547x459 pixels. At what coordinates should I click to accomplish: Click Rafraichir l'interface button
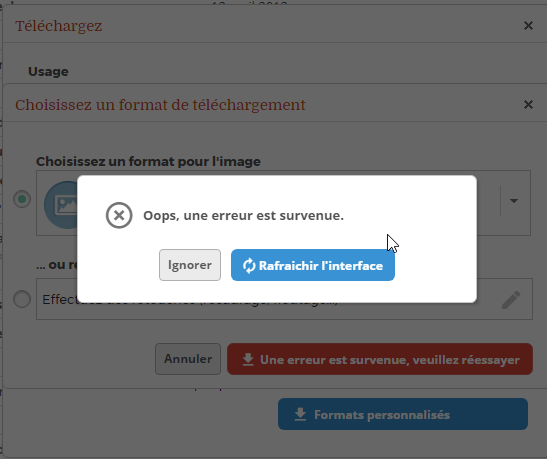313,265
